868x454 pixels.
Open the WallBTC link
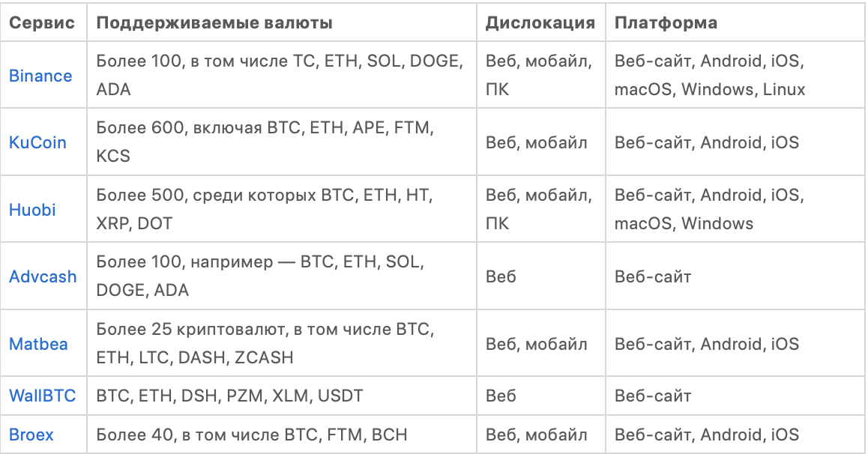(x=42, y=395)
